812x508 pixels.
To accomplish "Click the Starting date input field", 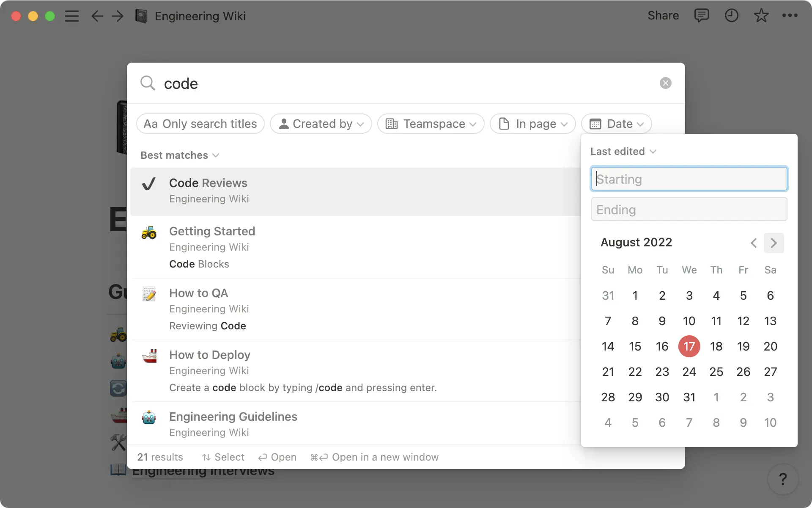I will (689, 179).
